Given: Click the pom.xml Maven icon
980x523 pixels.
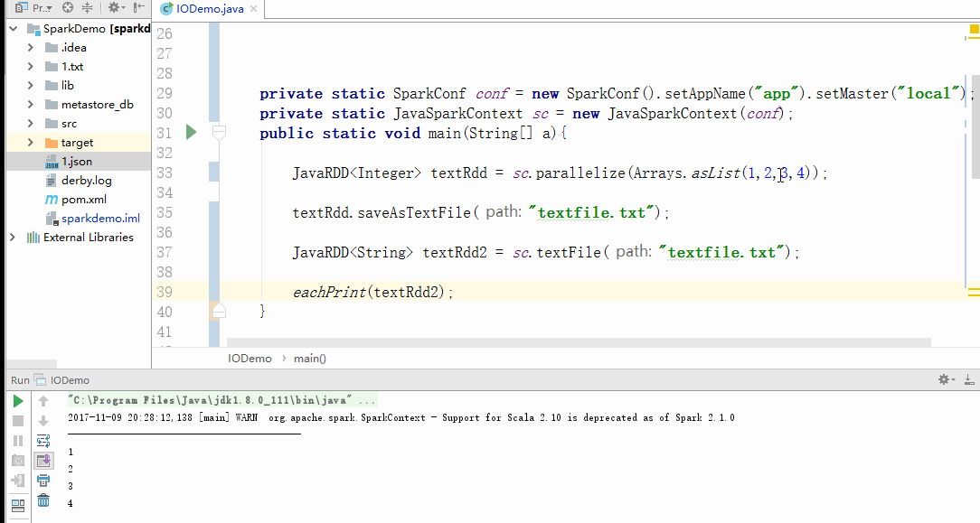Looking at the screenshot, I should [x=52, y=200].
